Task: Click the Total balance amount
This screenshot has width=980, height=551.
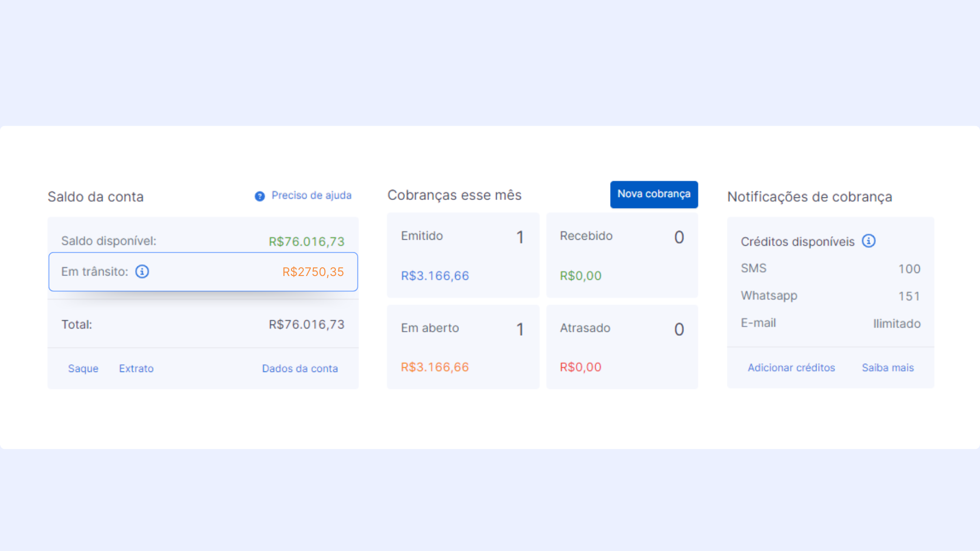Action: pyautogui.click(x=306, y=324)
